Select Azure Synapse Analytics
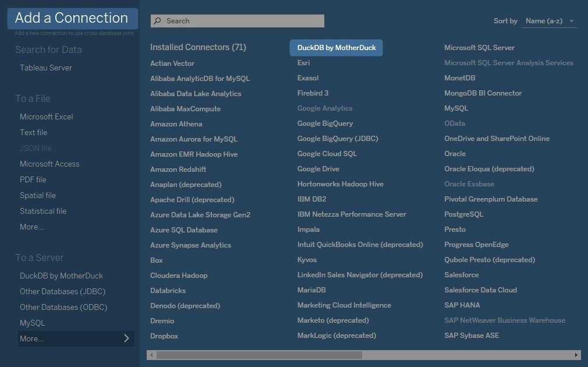The width and height of the screenshot is (588, 367). [x=190, y=245]
